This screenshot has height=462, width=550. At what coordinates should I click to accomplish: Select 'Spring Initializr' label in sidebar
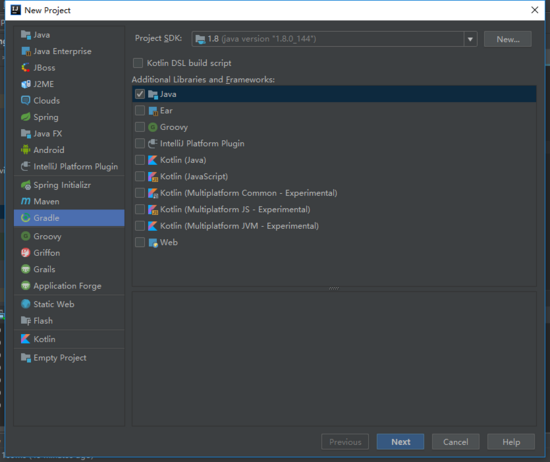[x=62, y=185]
